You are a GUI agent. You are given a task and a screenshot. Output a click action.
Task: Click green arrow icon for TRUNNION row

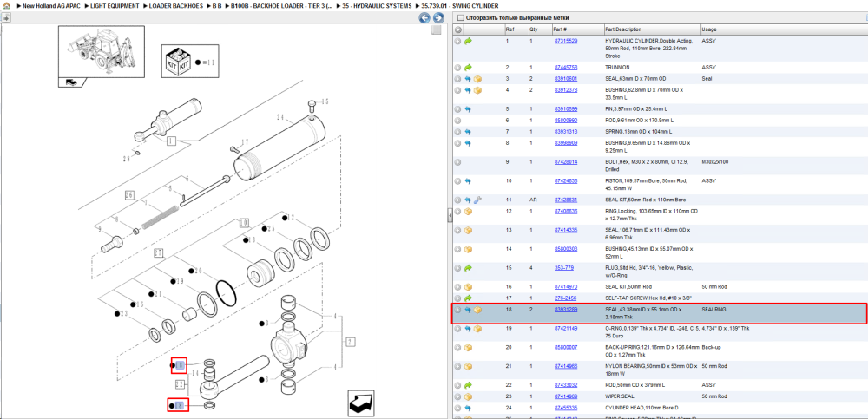pyautogui.click(x=469, y=68)
